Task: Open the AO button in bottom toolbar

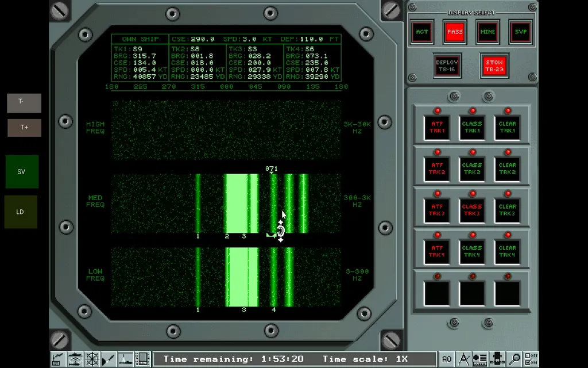Action: click(447, 359)
